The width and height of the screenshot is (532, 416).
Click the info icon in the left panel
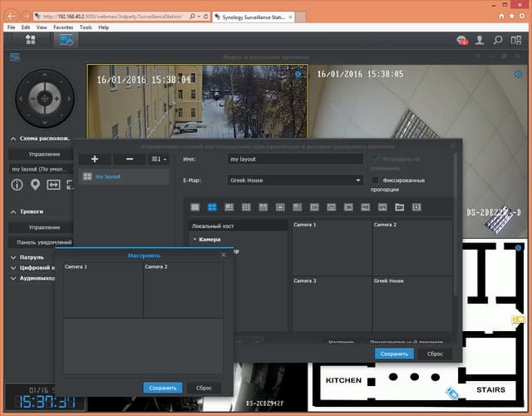pyautogui.click(x=17, y=185)
